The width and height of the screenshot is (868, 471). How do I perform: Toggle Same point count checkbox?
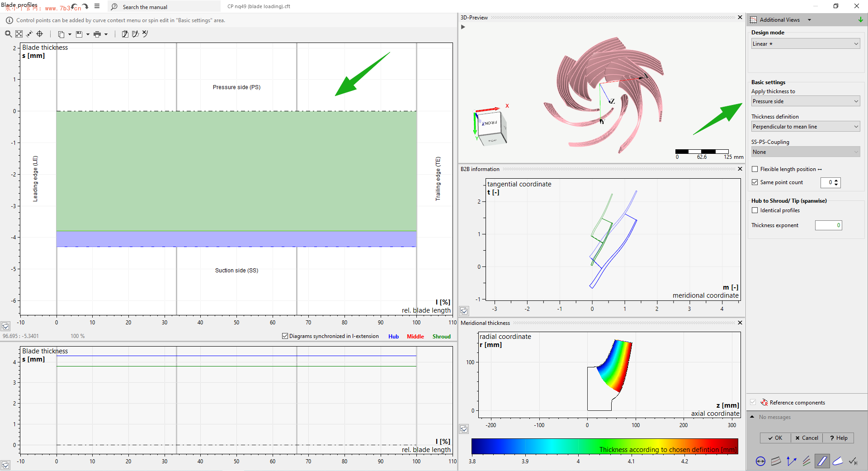point(755,182)
